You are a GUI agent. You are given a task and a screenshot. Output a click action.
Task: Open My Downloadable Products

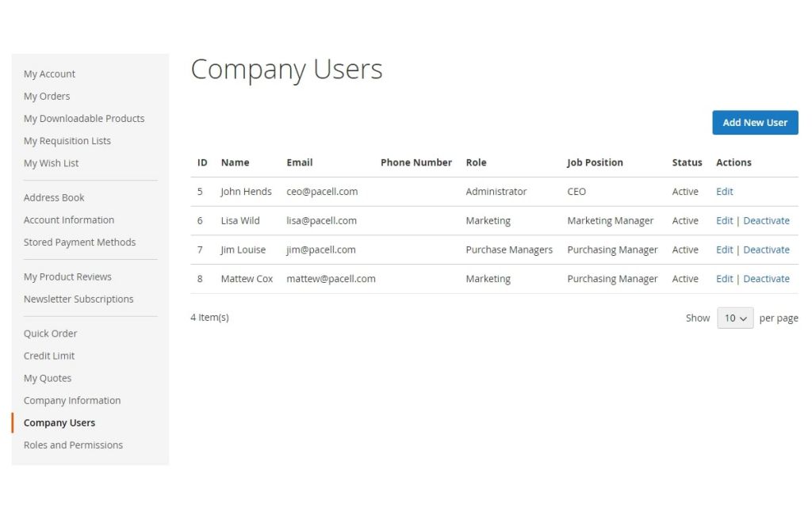tap(84, 119)
